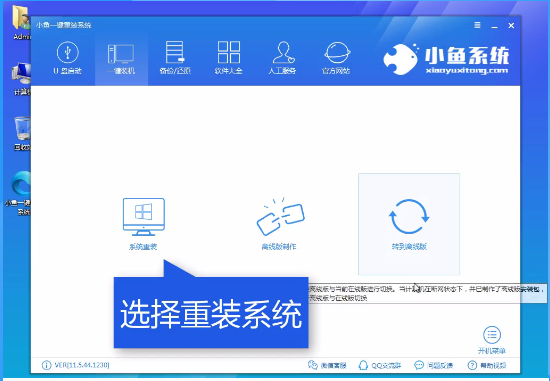Open the U盘启动 tab

(x=67, y=58)
